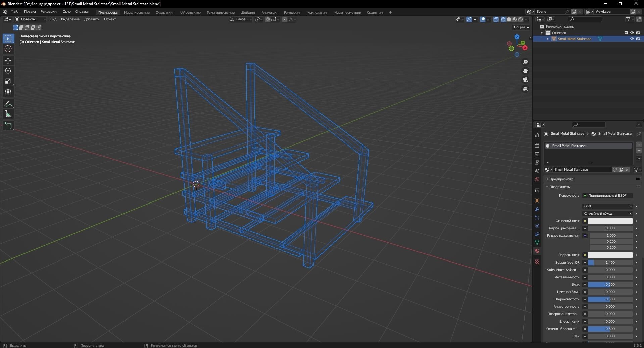This screenshot has width=644, height=348.
Task: Open the View Layer properties tab
Action: [x=537, y=162]
